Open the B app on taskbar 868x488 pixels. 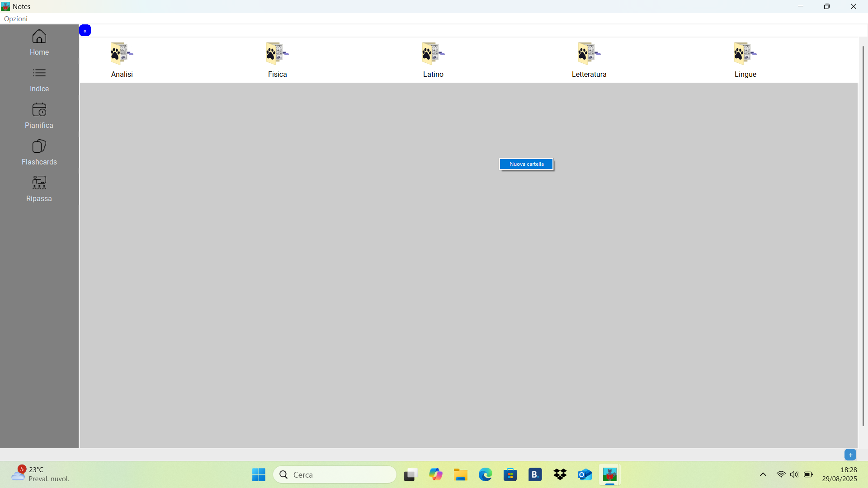click(x=535, y=475)
